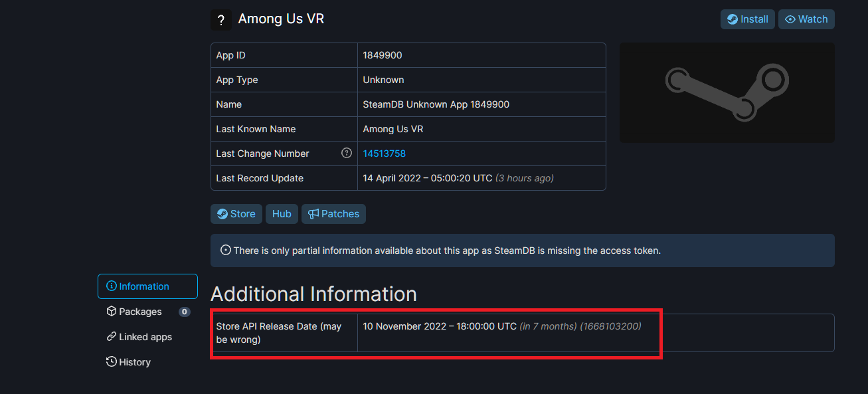This screenshot has height=394, width=868.
Task: Open the Store page button
Action: (236, 214)
